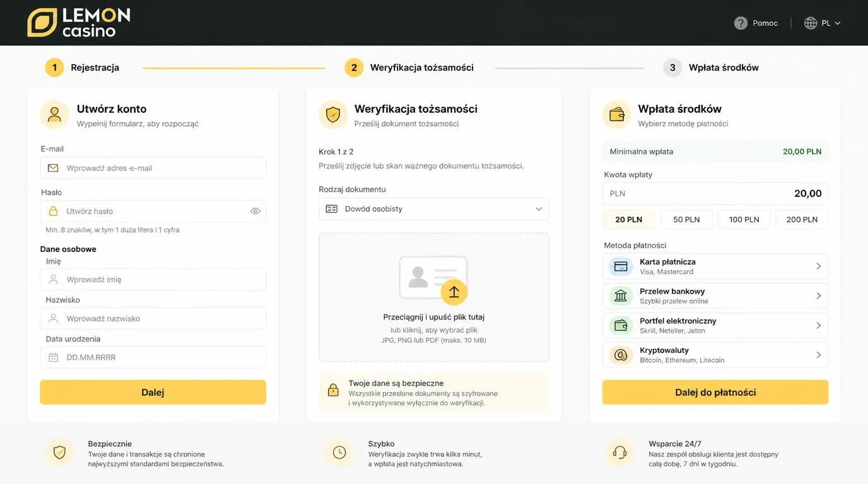Open help via question mark icon
The width and height of the screenshot is (868, 484).
pyautogui.click(x=741, y=23)
